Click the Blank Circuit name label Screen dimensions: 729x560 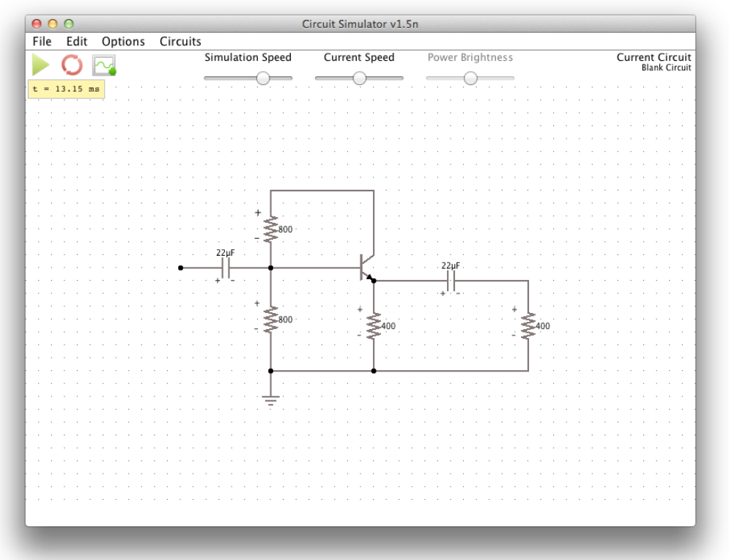point(666,68)
